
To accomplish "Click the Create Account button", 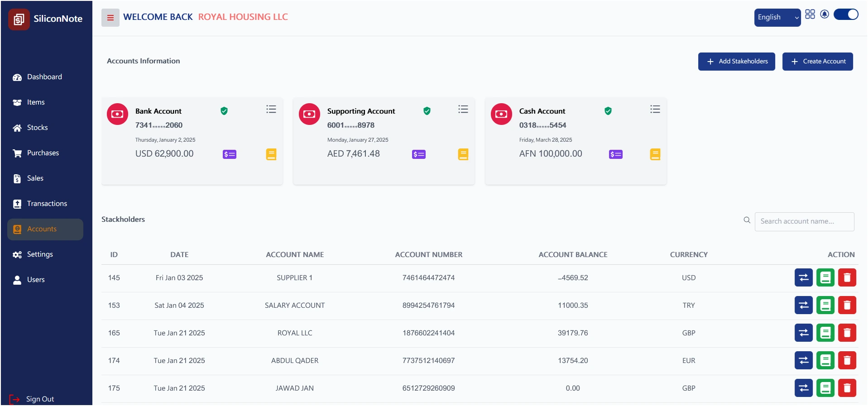I will (817, 62).
